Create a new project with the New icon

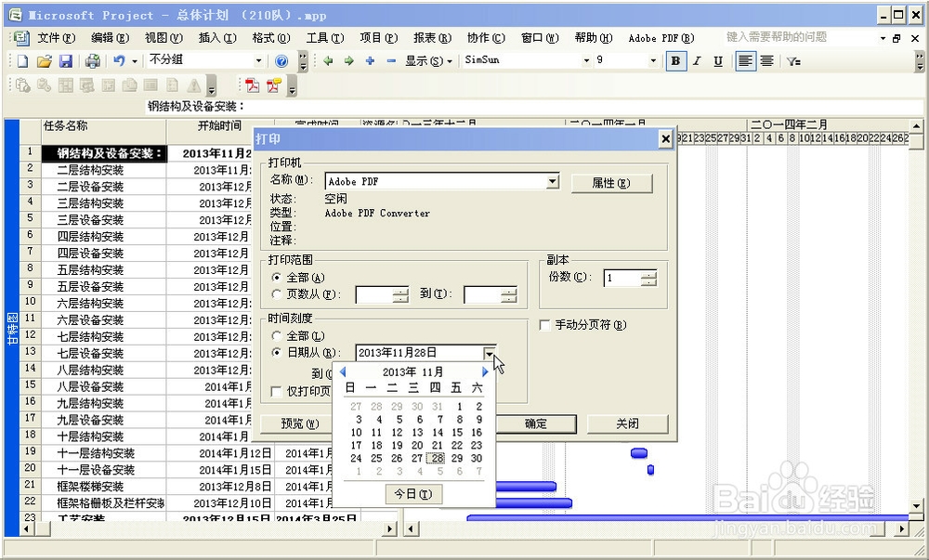[20, 59]
